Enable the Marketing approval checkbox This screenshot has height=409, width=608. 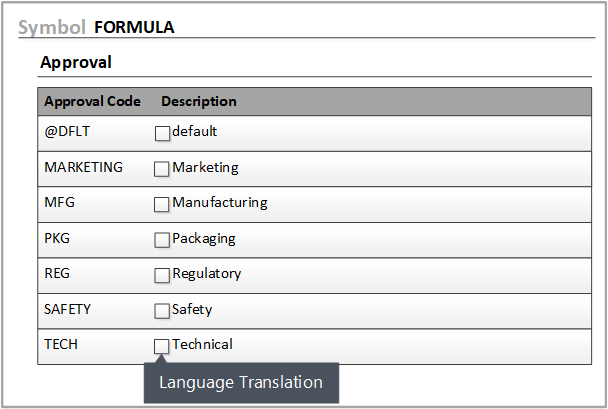point(162,169)
